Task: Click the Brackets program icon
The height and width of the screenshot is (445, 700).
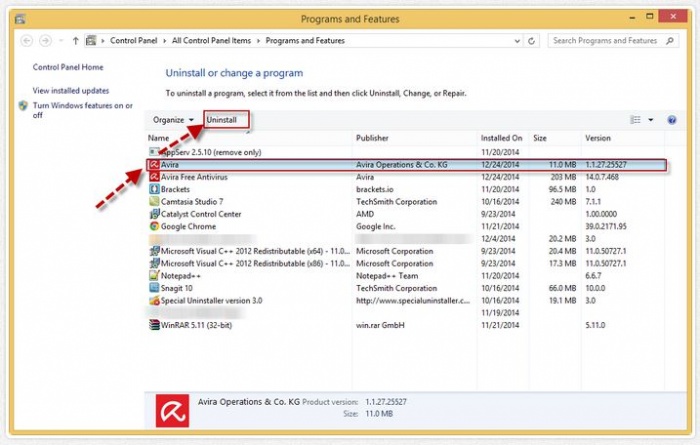Action: pyautogui.click(x=154, y=189)
